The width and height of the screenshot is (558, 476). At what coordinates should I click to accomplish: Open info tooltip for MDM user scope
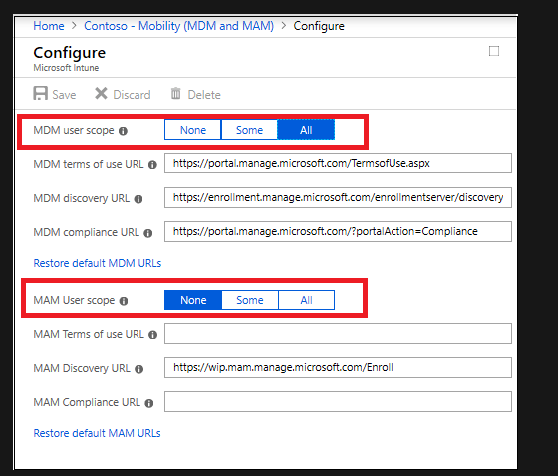pos(123,131)
